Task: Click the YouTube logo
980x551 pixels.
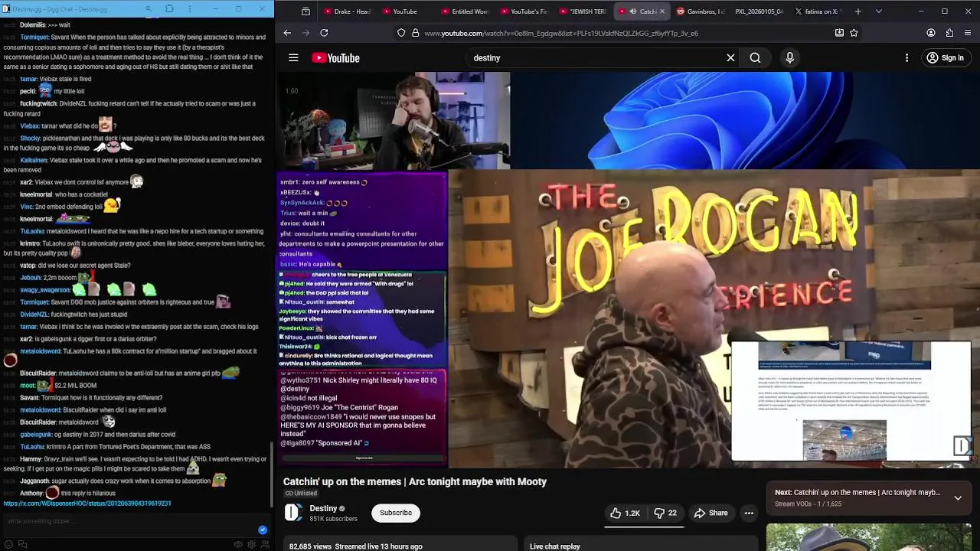Action: [335, 58]
